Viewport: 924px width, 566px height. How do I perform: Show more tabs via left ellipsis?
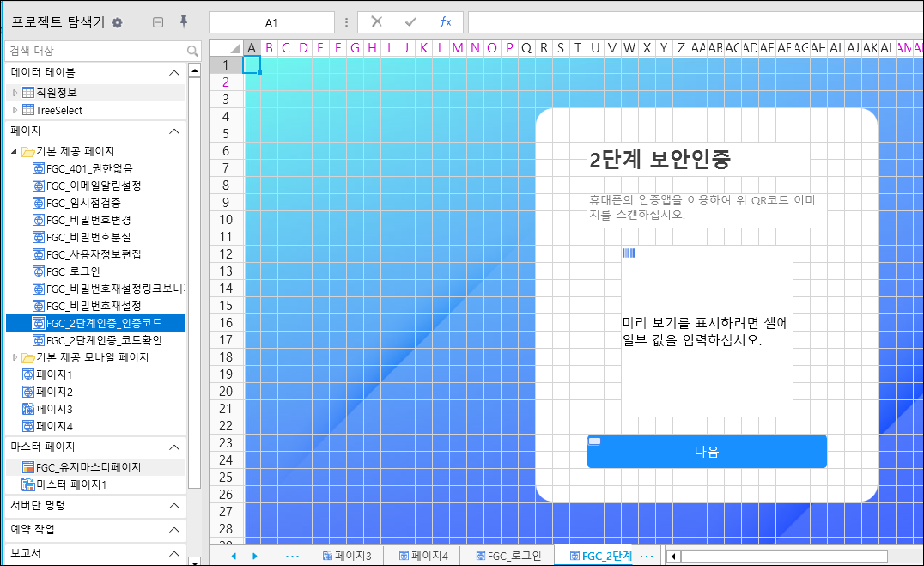tap(292, 556)
